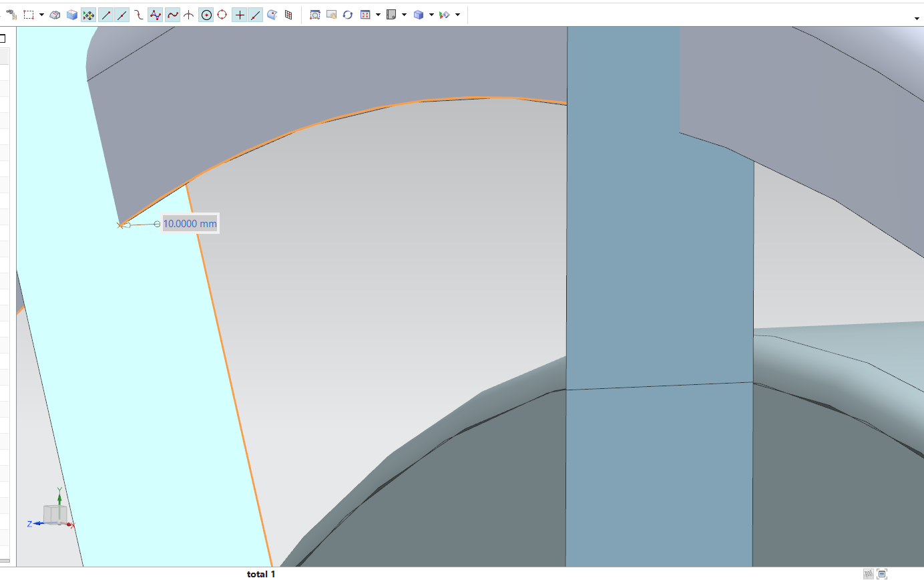Click the orient view icon
This screenshot has height=580, width=924.
coord(365,15)
